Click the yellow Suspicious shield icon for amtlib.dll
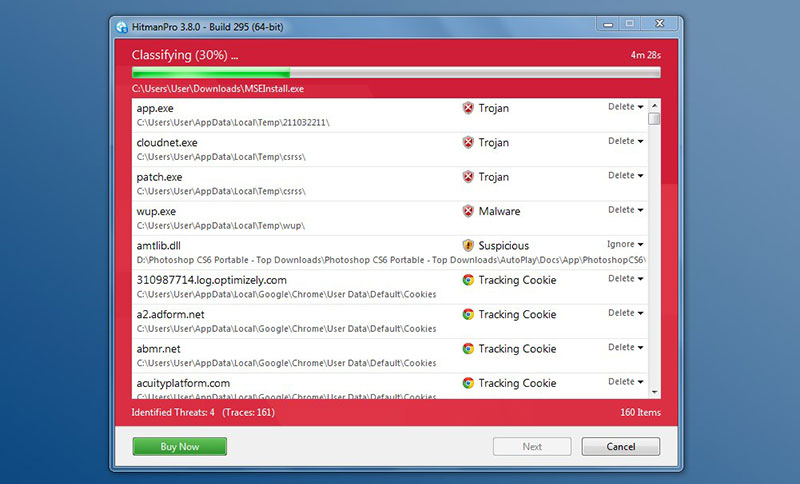This screenshot has height=484, width=800. 468,245
